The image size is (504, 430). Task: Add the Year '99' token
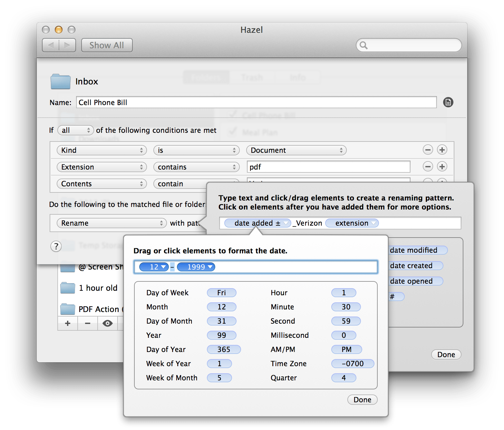[221, 335]
